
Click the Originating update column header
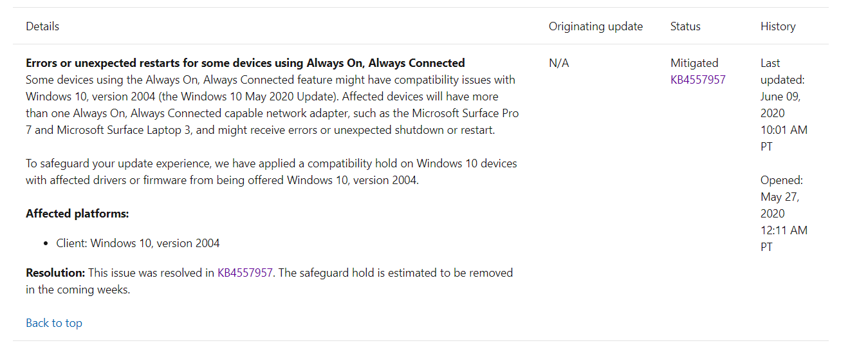(x=596, y=26)
